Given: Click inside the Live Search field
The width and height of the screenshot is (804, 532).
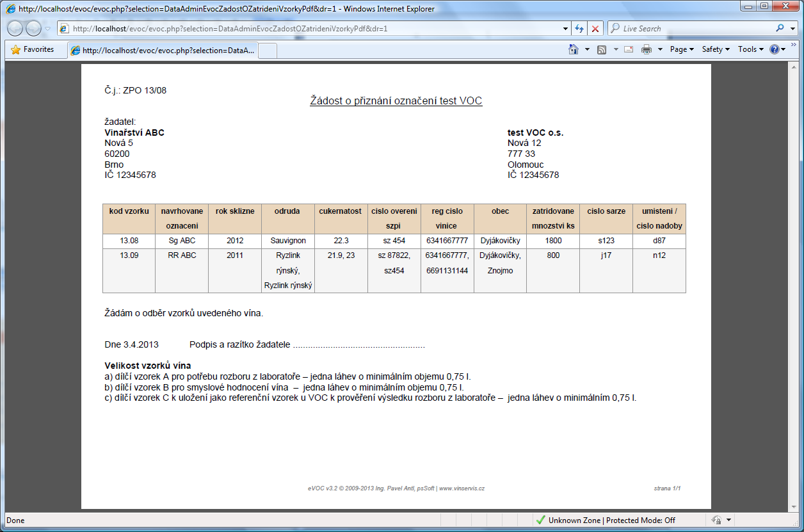Looking at the screenshot, I should click(691, 29).
